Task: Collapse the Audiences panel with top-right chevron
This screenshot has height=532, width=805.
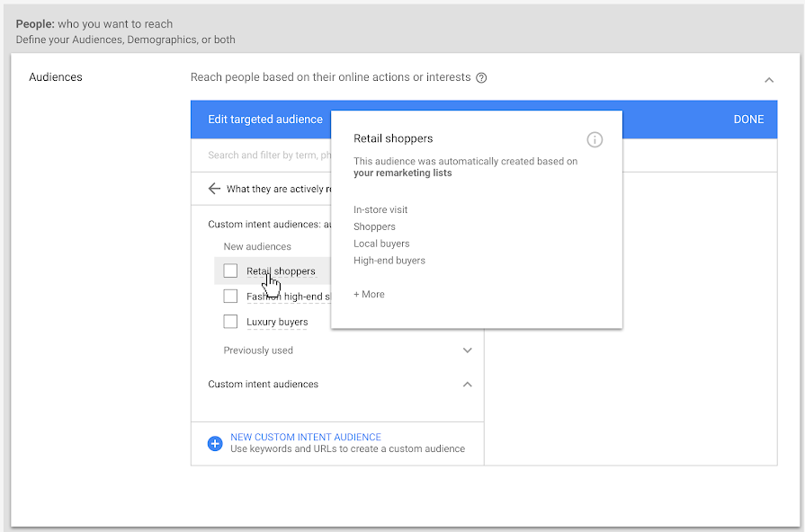Action: coord(769,80)
